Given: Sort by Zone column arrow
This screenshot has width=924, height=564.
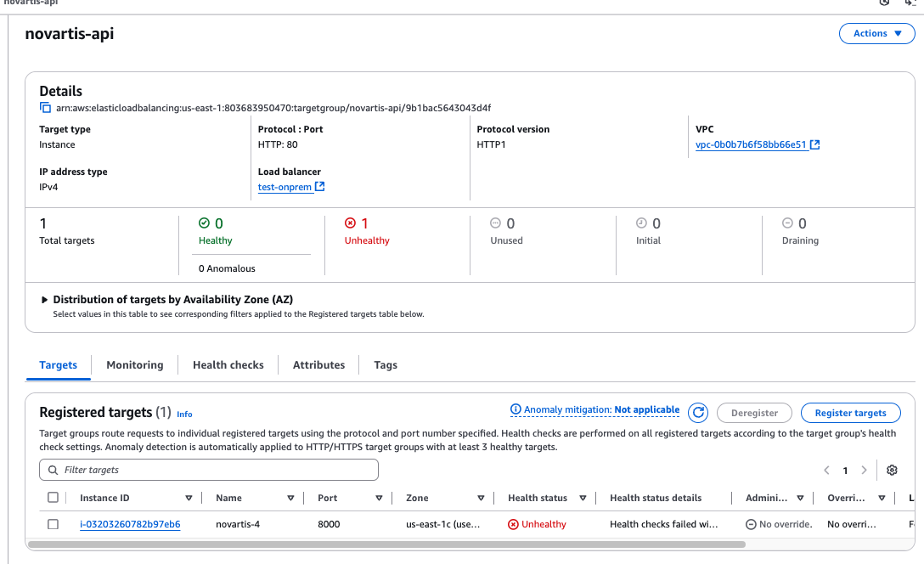Looking at the screenshot, I should 481,498.
